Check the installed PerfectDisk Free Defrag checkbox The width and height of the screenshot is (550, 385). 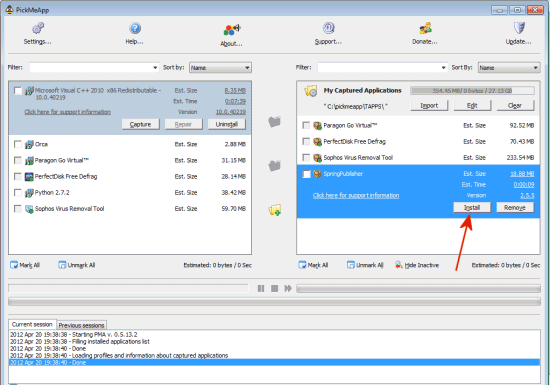[18, 177]
